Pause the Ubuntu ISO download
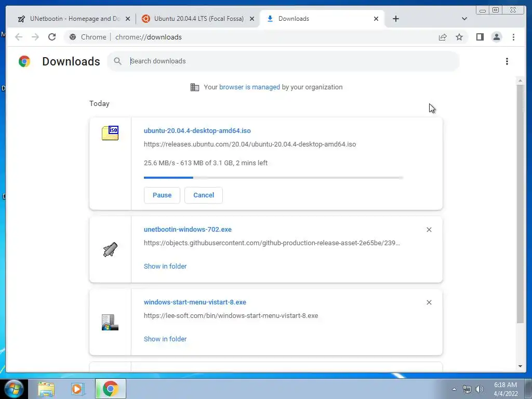 [x=162, y=195]
